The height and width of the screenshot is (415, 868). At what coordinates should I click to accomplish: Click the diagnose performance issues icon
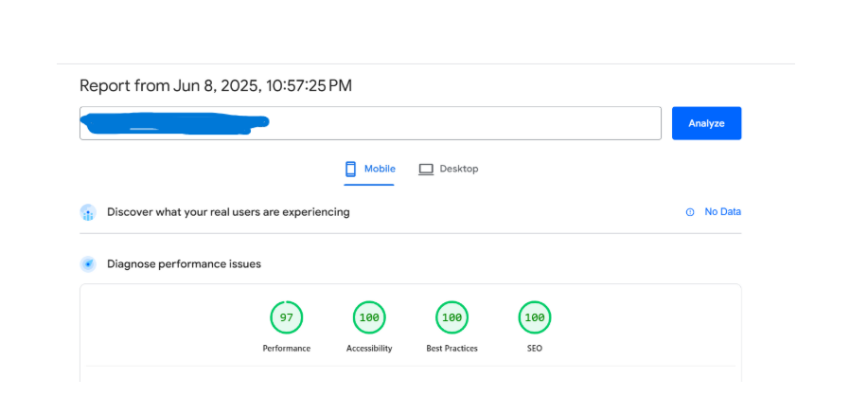[x=88, y=264]
